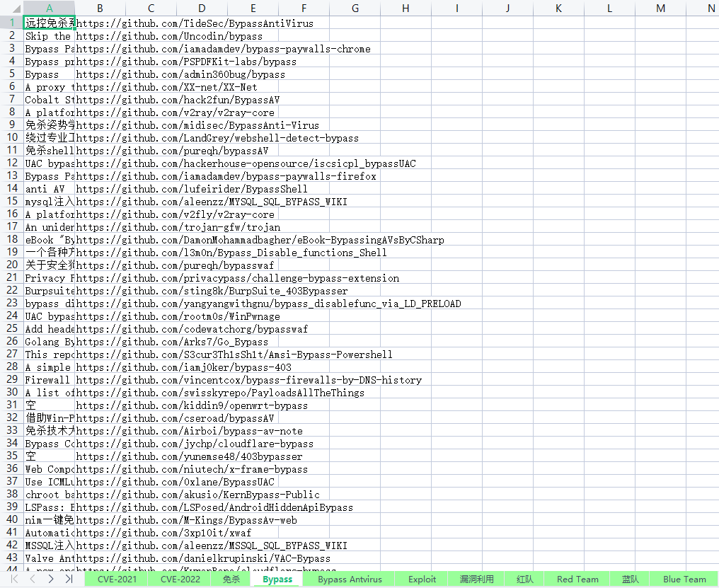Select column A header

click(49, 8)
